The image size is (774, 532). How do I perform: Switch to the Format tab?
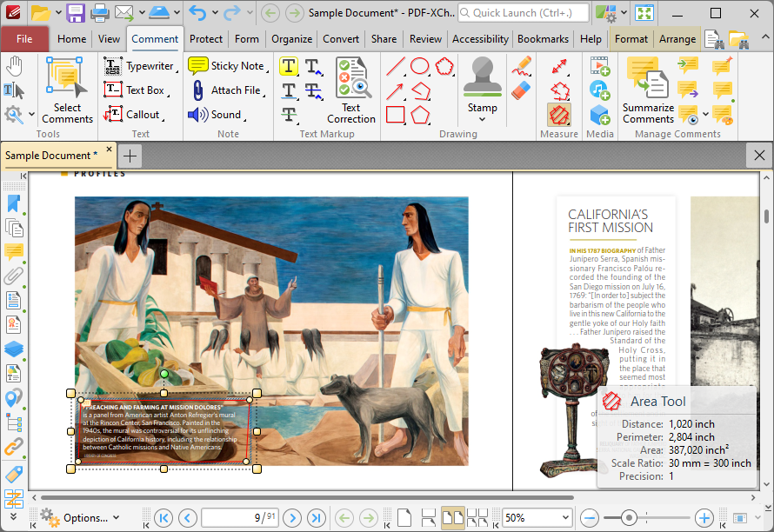pyautogui.click(x=631, y=39)
